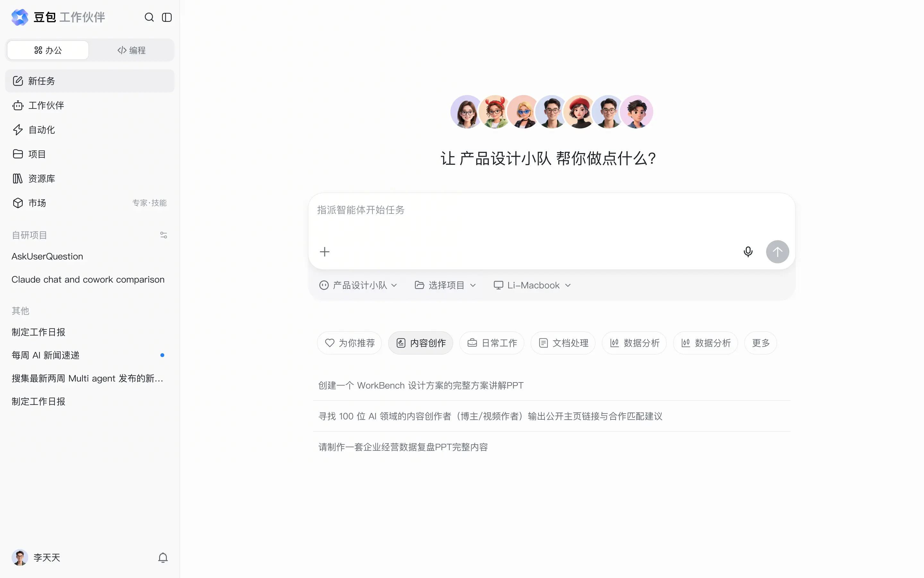Click the first avatar with glasses woman
This screenshot has height=578, width=924.
coord(466,112)
